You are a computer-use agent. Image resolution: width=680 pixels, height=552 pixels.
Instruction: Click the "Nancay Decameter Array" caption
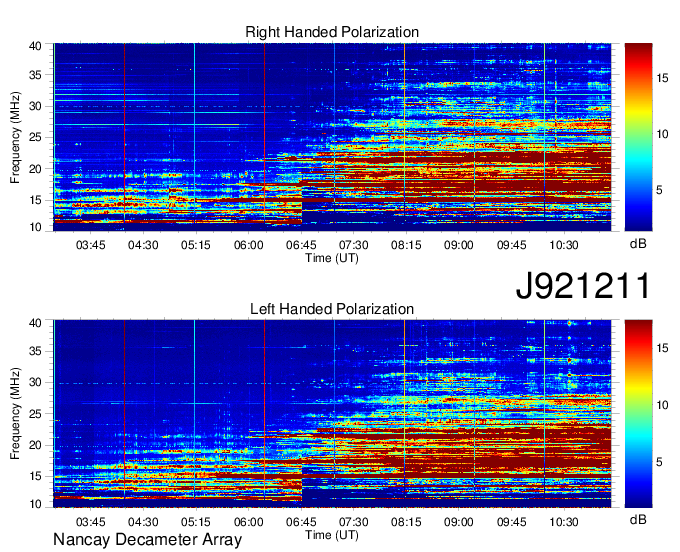pyautogui.click(x=147, y=540)
